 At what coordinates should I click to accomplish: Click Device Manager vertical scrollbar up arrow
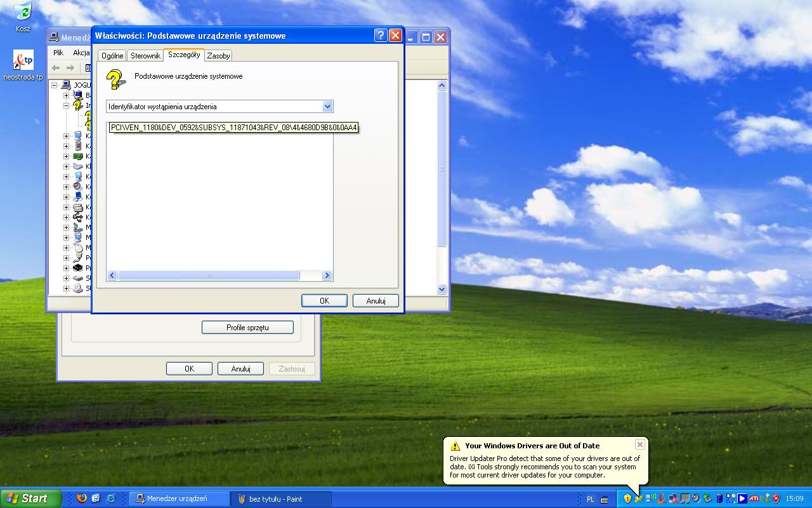(442, 85)
